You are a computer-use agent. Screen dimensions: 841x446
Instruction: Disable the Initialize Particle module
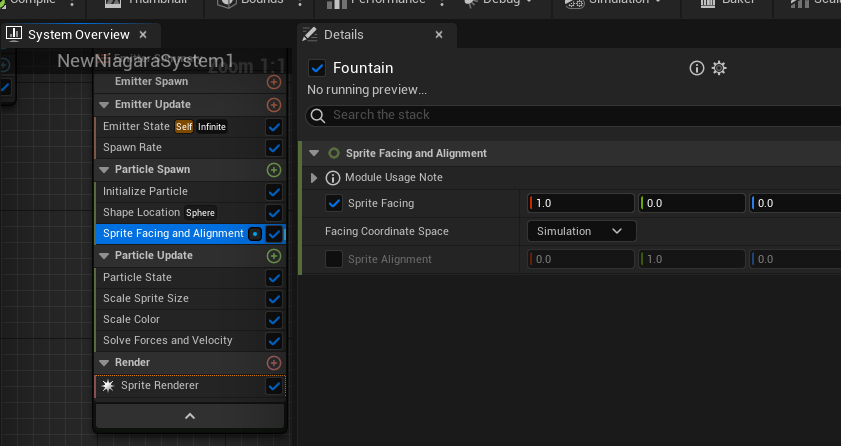274,192
